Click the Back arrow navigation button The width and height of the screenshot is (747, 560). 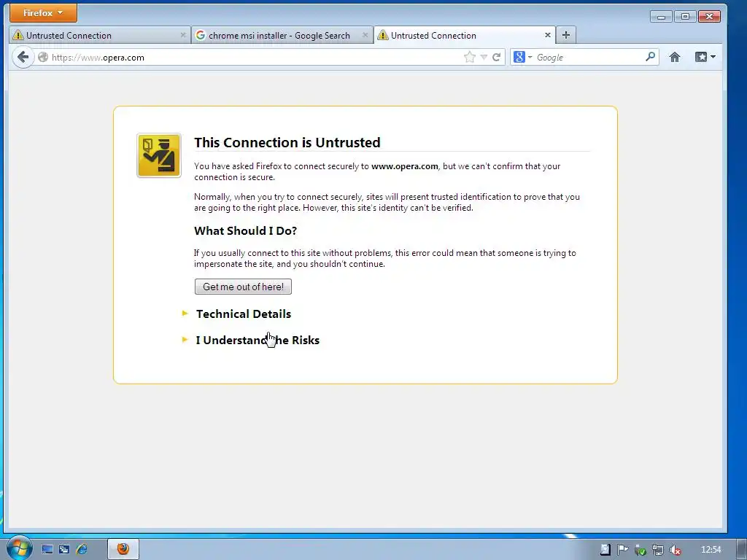23,57
